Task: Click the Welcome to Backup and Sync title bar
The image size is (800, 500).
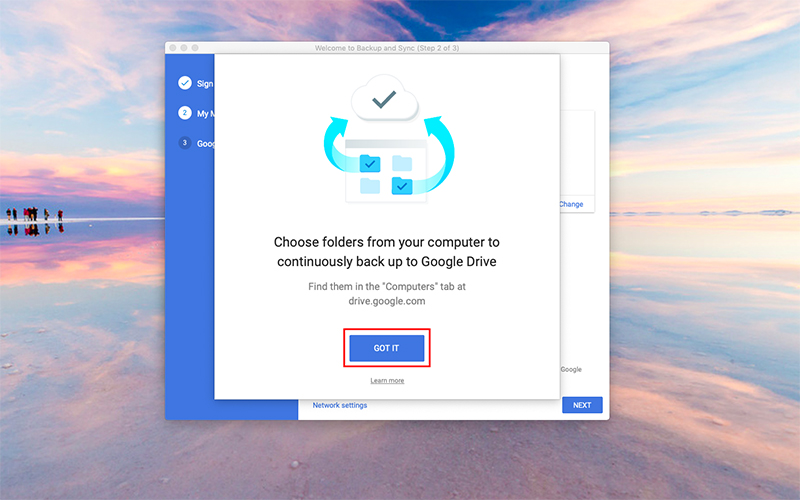Action: (x=387, y=48)
